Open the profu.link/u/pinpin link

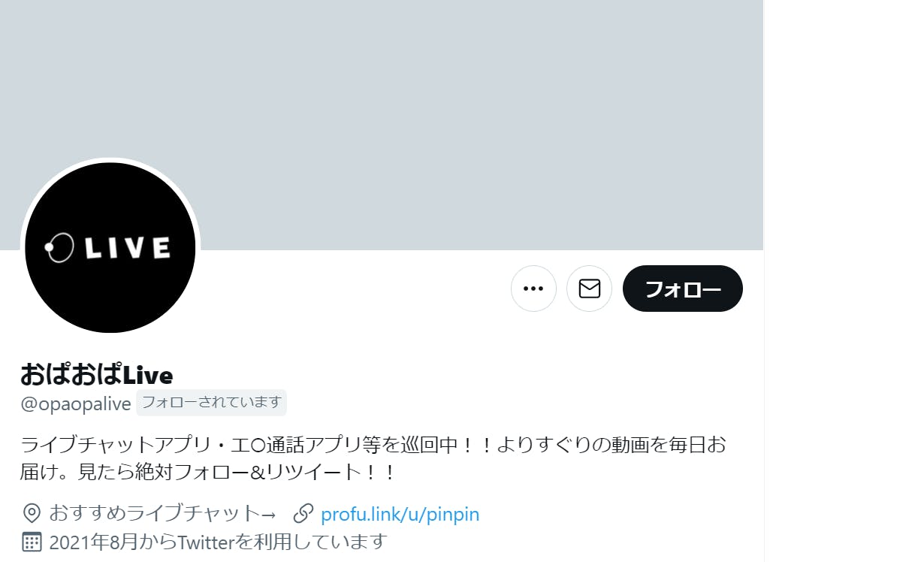tap(400, 514)
